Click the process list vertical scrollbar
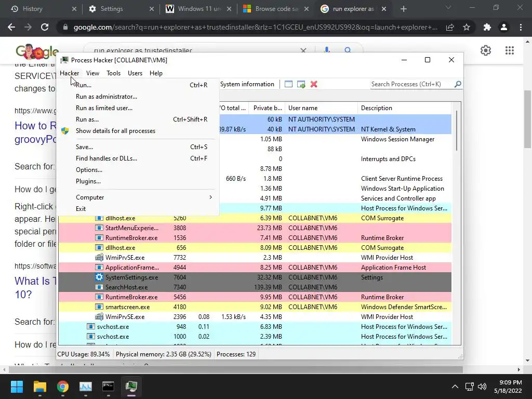 click(456, 130)
